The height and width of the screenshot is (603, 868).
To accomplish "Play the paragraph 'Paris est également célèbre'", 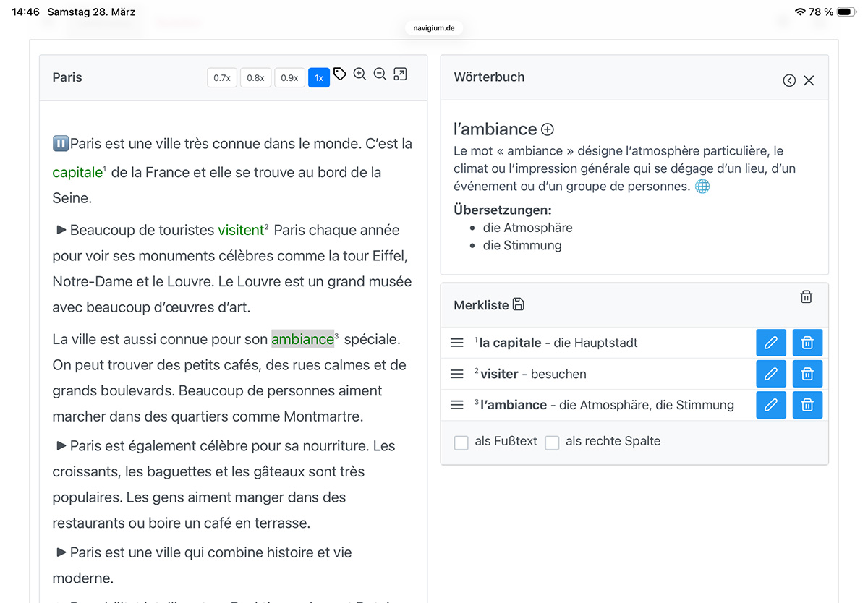I will [x=61, y=445].
